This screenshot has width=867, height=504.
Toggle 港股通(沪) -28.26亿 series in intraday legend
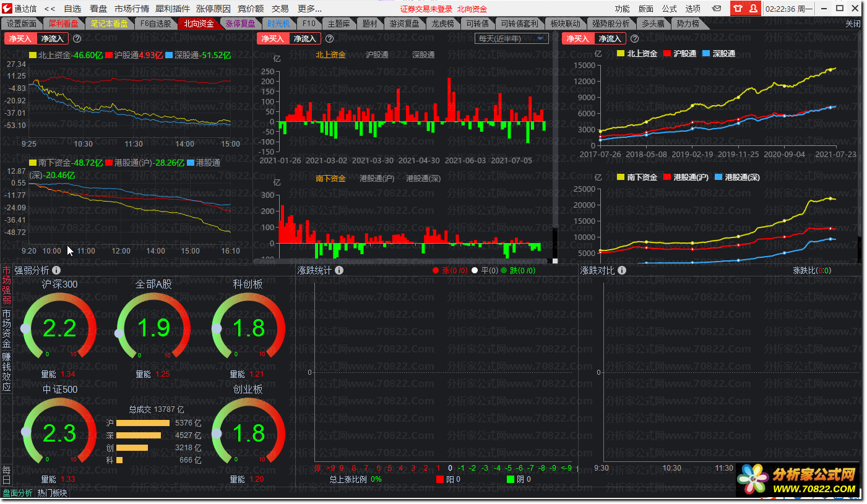145,163
